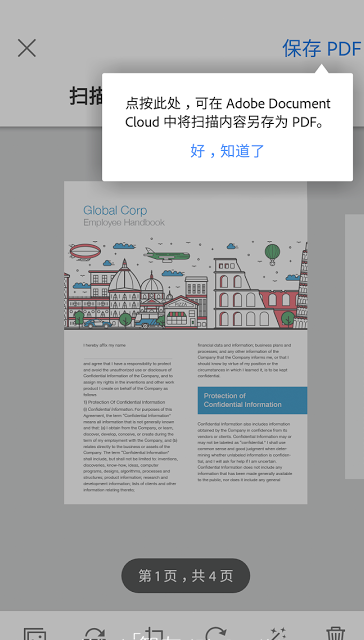The width and height of the screenshot is (364, 640).
Task: Tap 保存 PDF to save the scan
Action: pos(322,49)
